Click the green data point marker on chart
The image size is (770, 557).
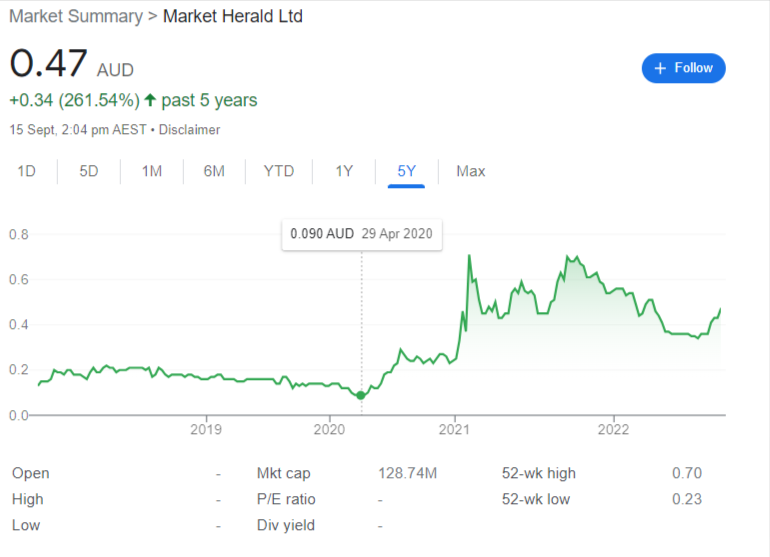tap(361, 395)
